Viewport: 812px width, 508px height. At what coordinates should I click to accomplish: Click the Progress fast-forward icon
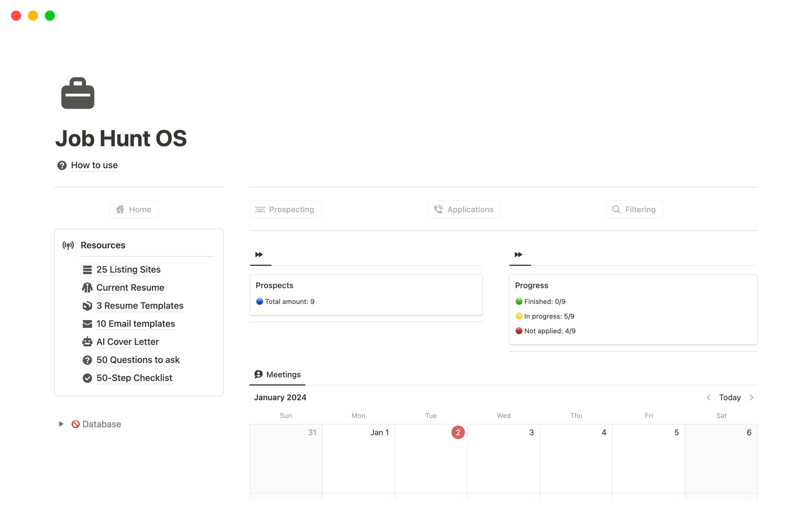[x=518, y=254]
